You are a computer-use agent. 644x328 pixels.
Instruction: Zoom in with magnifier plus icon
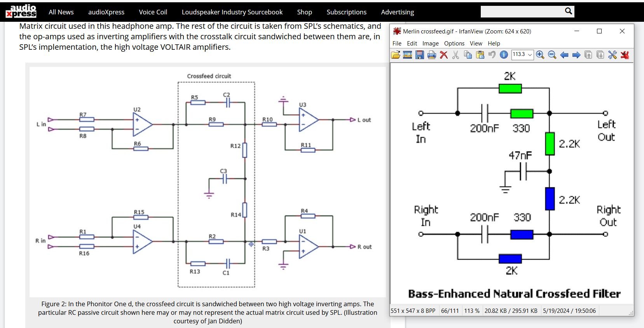pyautogui.click(x=540, y=55)
